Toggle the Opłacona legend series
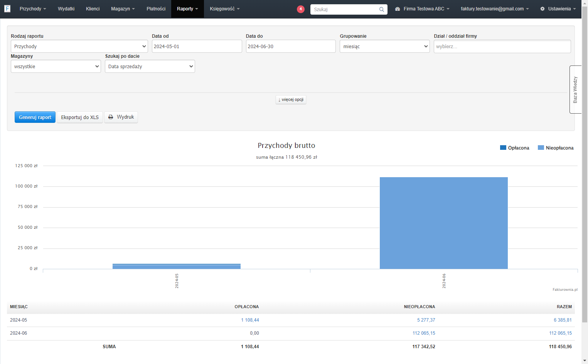The width and height of the screenshot is (588, 364). [514, 148]
